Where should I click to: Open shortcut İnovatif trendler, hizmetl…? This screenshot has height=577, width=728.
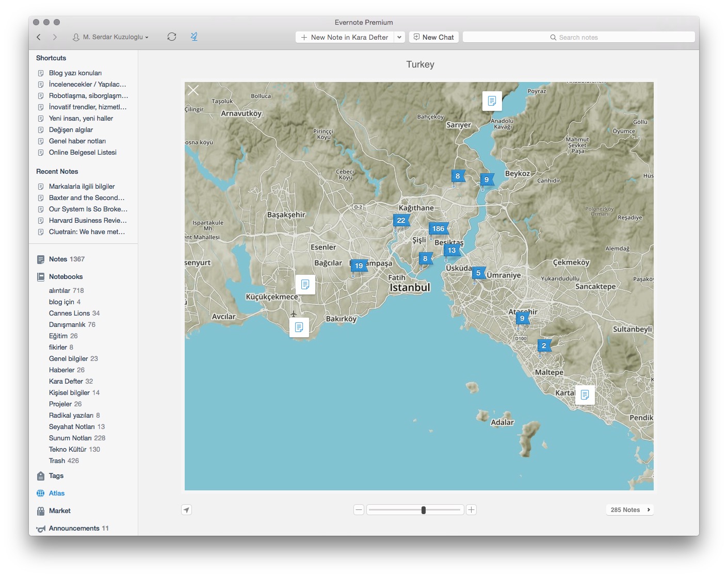pyautogui.click(x=87, y=107)
